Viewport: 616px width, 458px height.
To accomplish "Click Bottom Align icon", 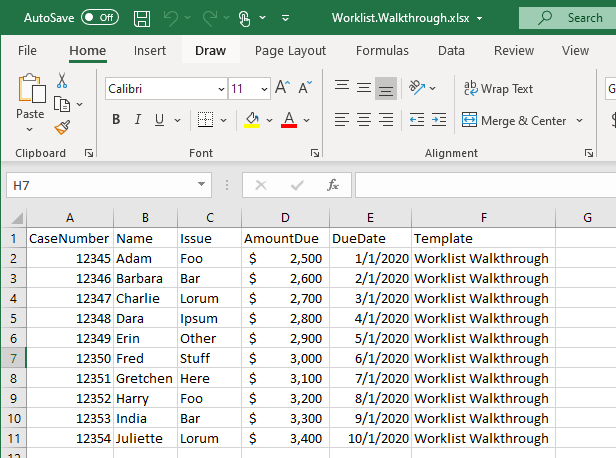I will pos(386,88).
